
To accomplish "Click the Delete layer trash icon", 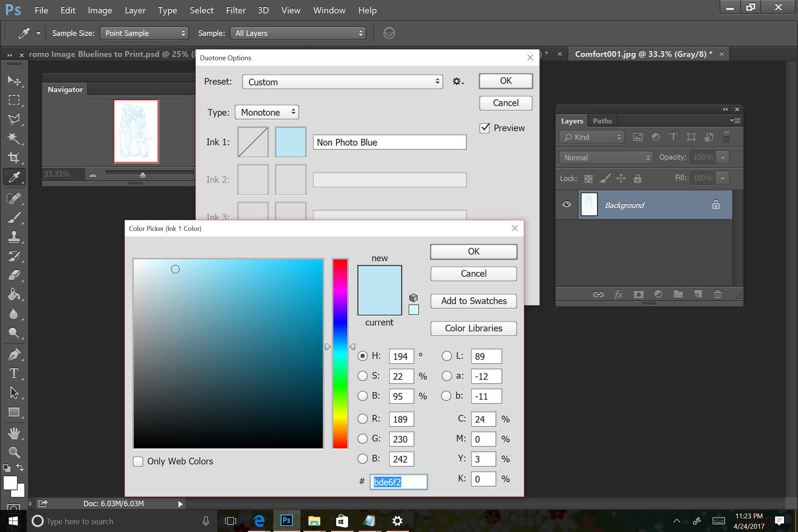I will (x=718, y=294).
